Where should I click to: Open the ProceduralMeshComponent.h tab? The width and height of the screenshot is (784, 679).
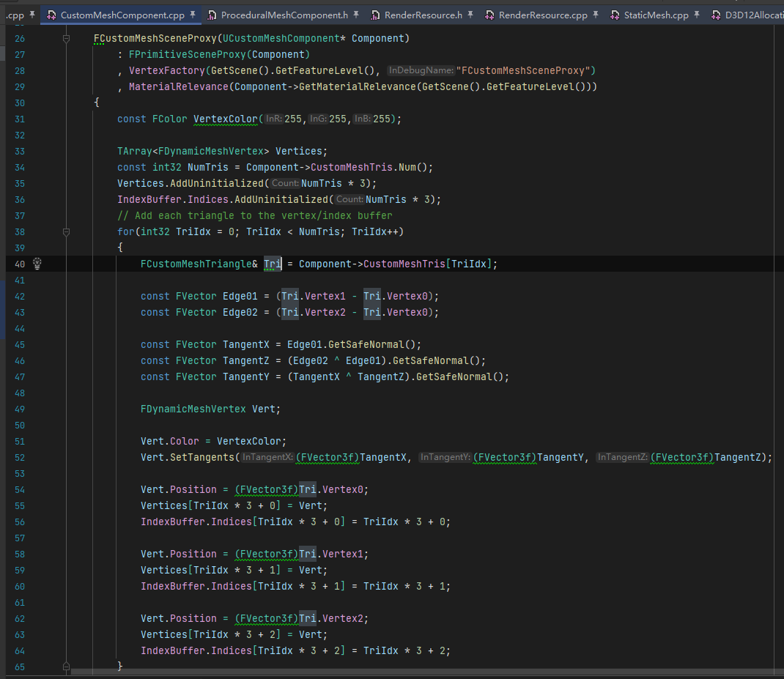(284, 15)
